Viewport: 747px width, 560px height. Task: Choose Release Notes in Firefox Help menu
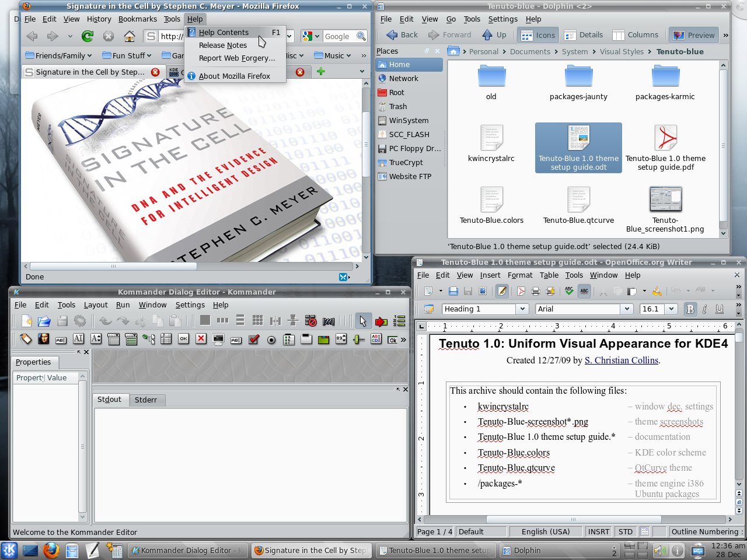tap(222, 45)
